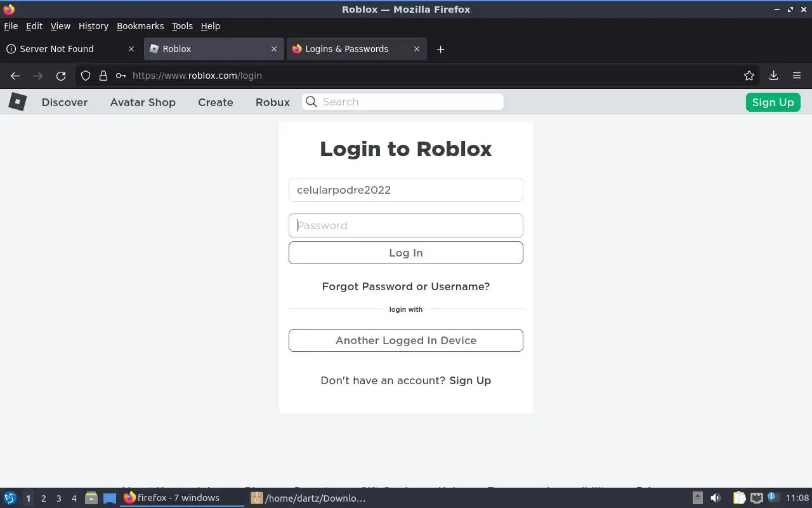This screenshot has height=508, width=812.
Task: Choose Another Logged In Device
Action: point(406,340)
